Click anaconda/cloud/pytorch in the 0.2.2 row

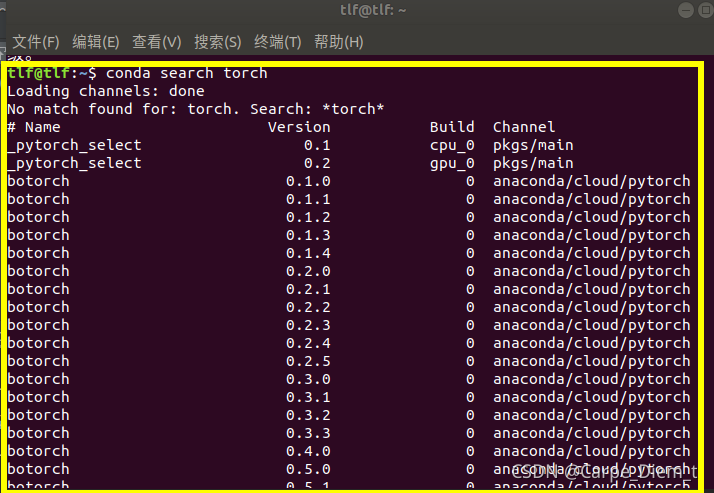(x=592, y=307)
